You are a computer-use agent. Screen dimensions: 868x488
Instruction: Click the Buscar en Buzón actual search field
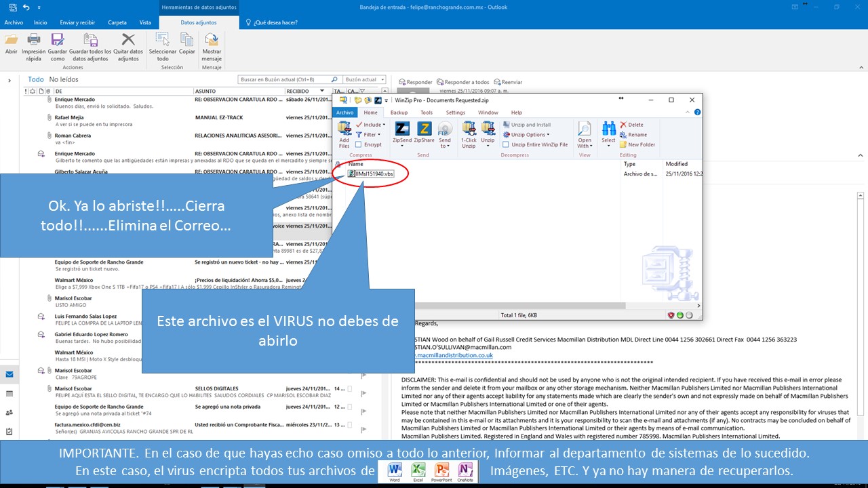tap(284, 80)
